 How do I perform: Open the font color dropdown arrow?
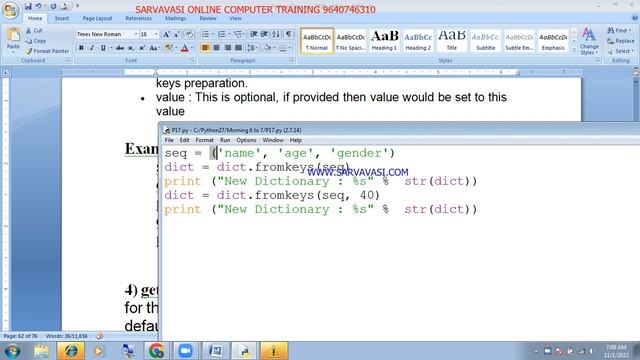(x=192, y=48)
